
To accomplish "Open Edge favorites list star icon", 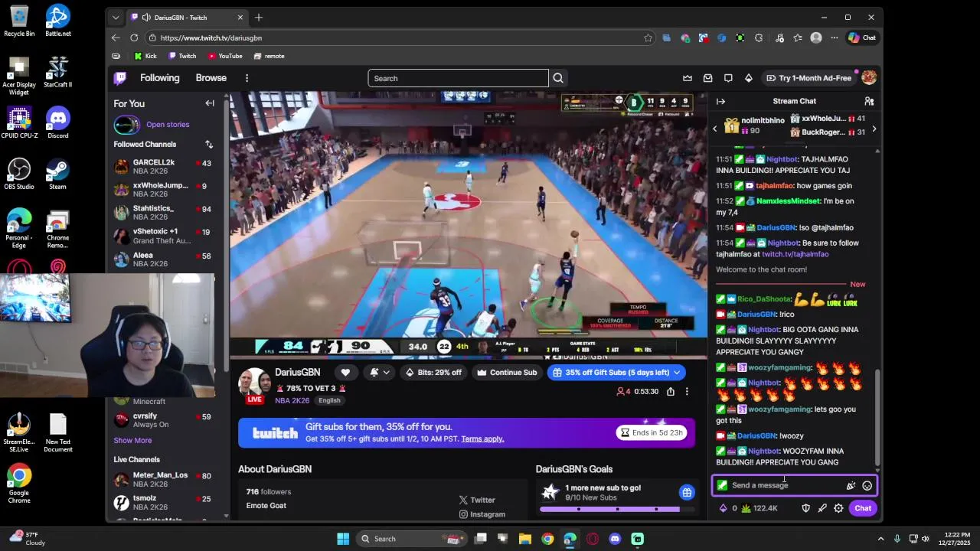I will click(x=798, y=37).
